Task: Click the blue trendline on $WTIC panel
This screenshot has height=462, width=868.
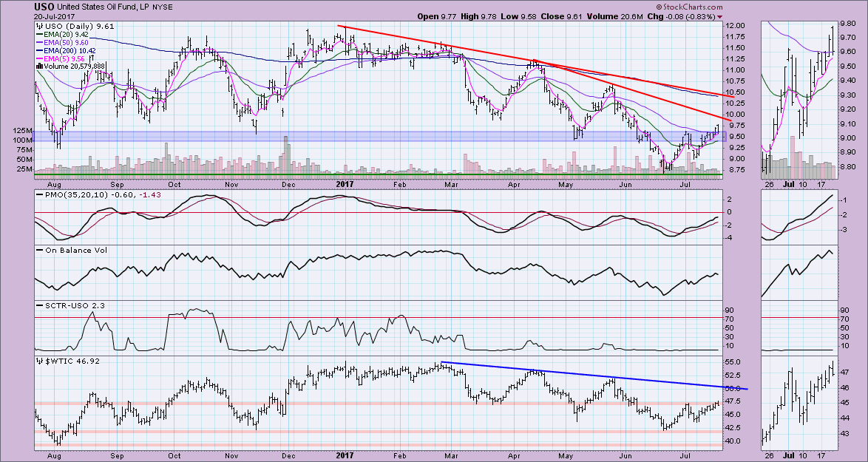Action: pos(591,375)
